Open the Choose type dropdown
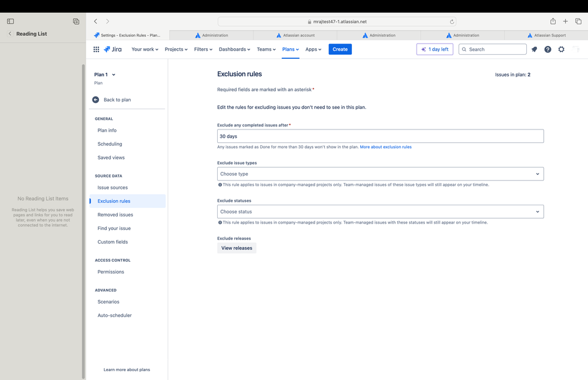Image resolution: width=588 pixels, height=380 pixels. click(380, 174)
